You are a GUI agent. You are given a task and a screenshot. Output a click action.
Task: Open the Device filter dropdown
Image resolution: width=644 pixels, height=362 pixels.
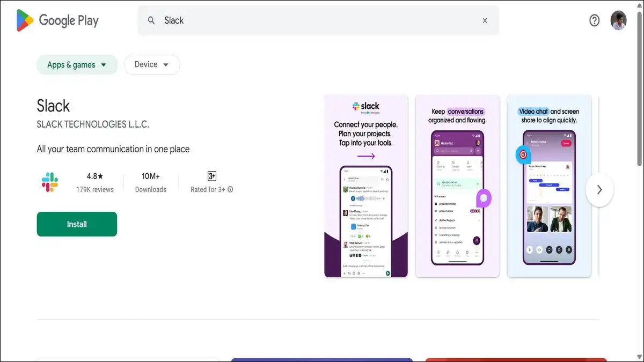click(152, 64)
